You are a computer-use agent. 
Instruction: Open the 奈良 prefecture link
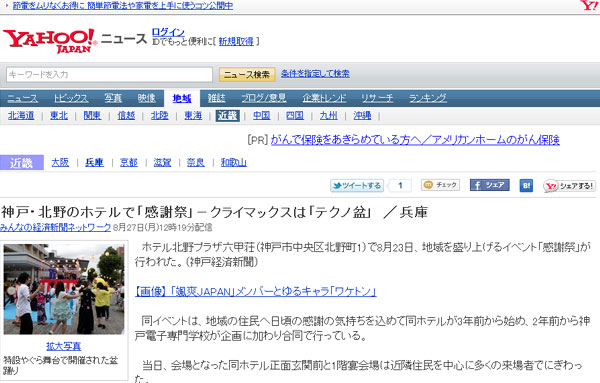196,163
